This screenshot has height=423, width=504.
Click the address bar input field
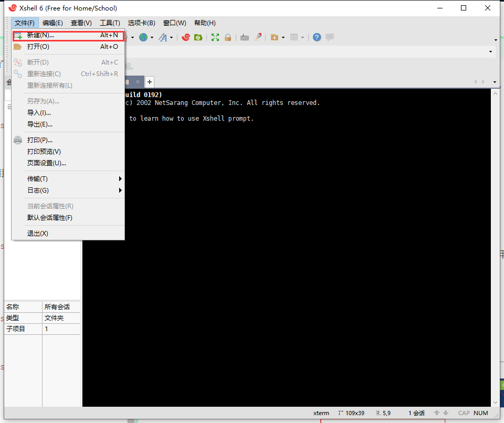click(306, 52)
